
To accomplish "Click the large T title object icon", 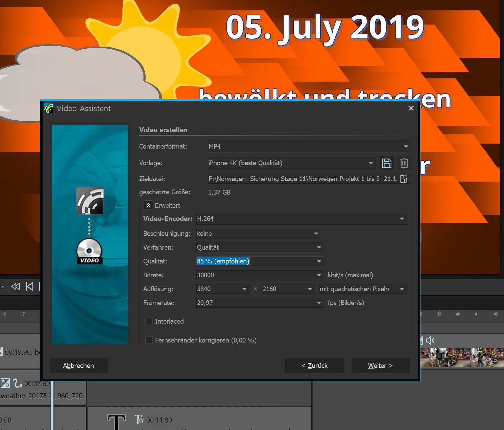I will click(116, 421).
